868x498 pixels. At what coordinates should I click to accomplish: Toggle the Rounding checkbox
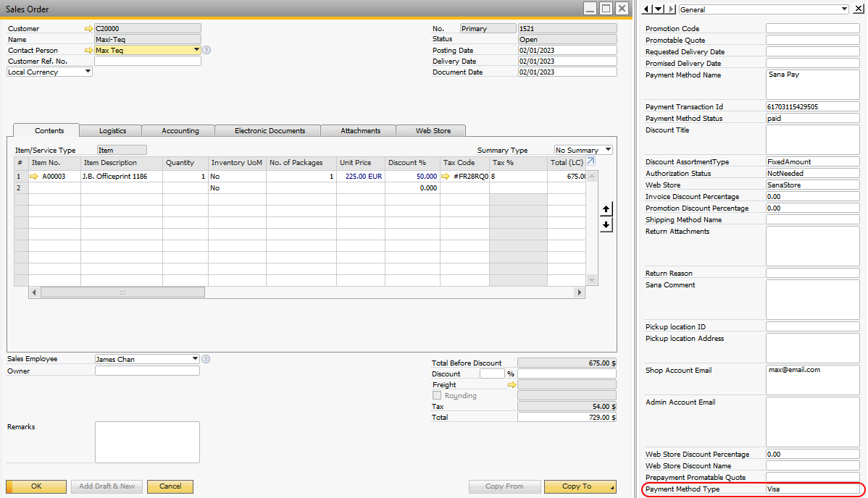coord(437,396)
